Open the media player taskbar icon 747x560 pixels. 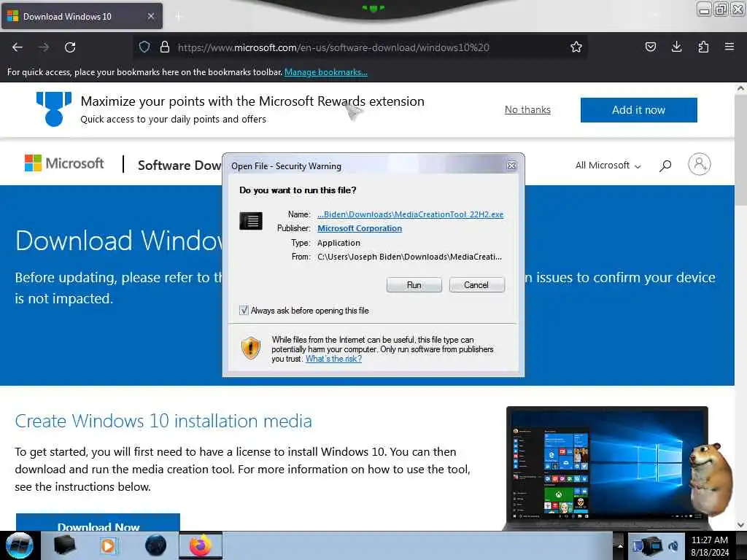(x=109, y=545)
